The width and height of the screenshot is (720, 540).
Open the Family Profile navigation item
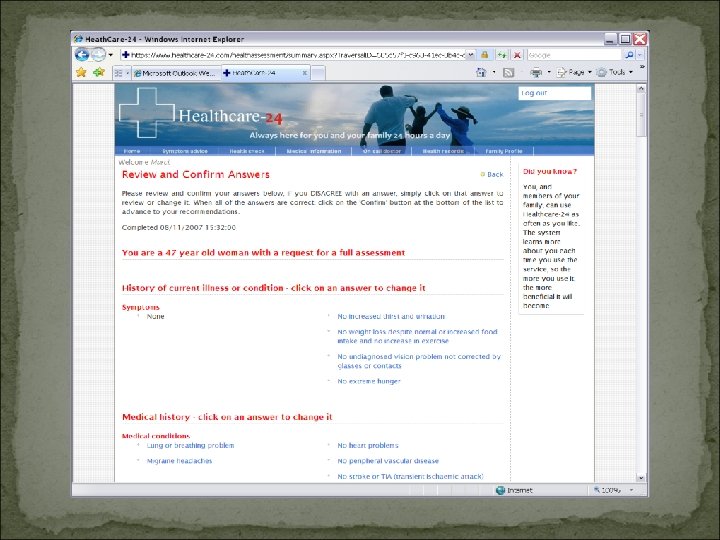click(504, 151)
